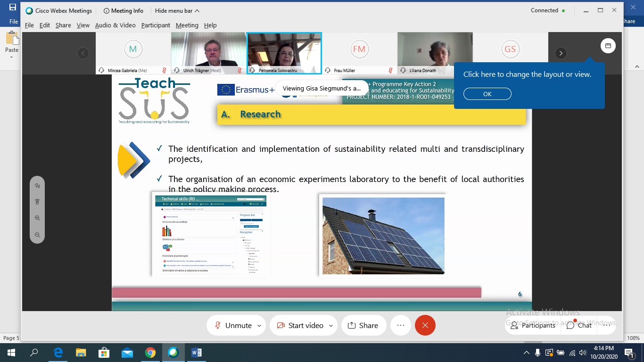
Task: Click the Save icon in Word window
Action: coord(12,7)
